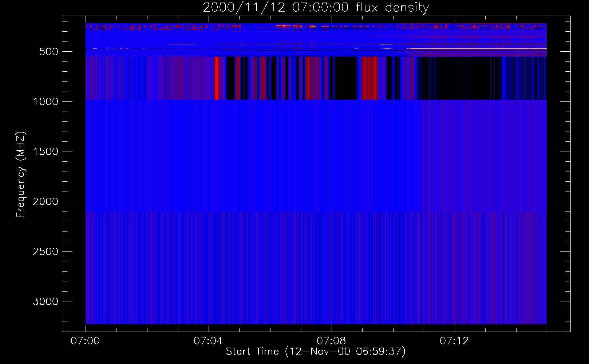Click the 07:12 time tick label

click(454, 341)
